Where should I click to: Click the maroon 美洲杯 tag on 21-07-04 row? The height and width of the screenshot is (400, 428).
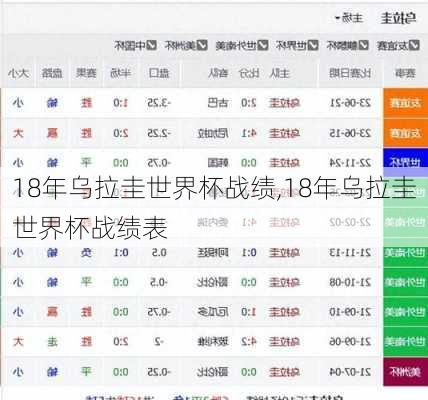(405, 372)
